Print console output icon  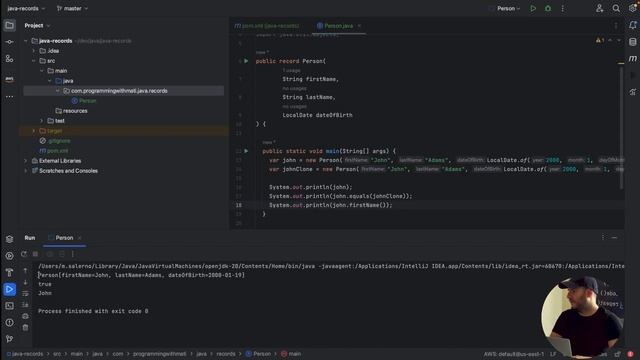(25, 316)
